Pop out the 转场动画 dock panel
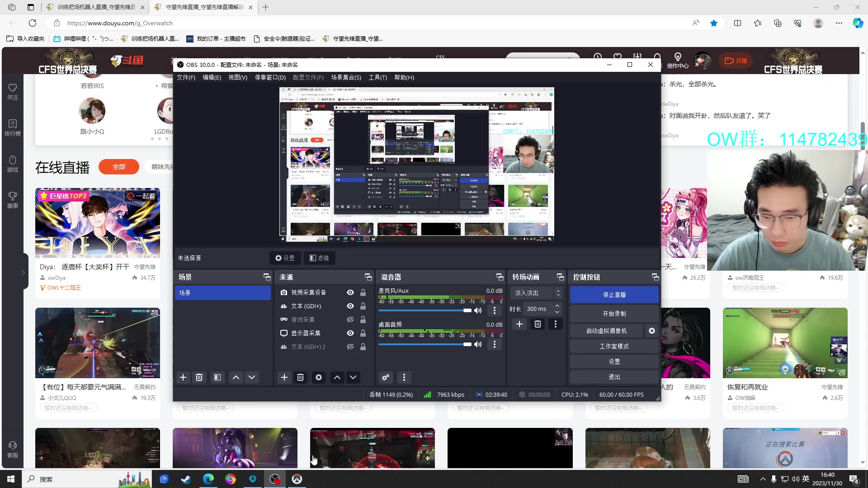The width and height of the screenshot is (868, 488). click(x=561, y=277)
